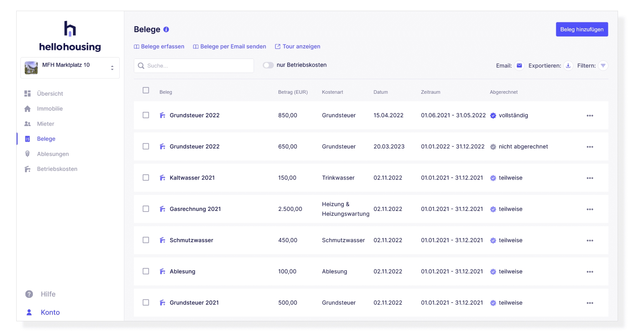Toggle the nur Betriebskosten switch
Viewport: 644px width, 332px height.
(268, 65)
